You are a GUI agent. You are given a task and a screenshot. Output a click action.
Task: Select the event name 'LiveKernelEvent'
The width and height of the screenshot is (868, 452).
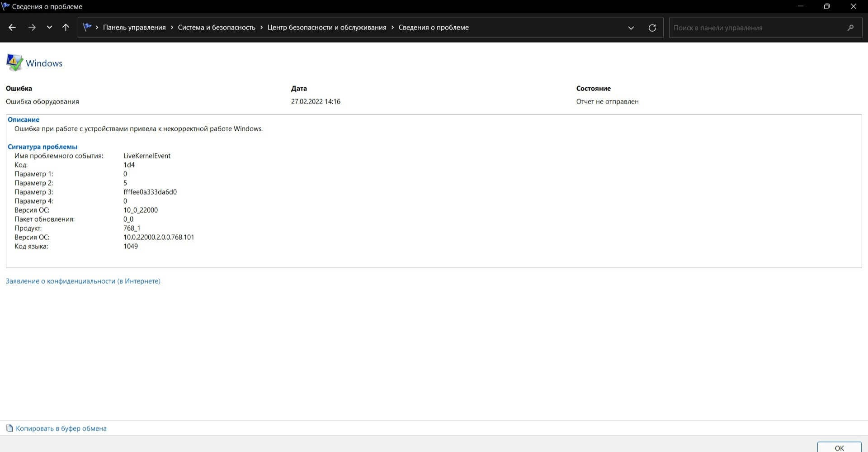147,156
